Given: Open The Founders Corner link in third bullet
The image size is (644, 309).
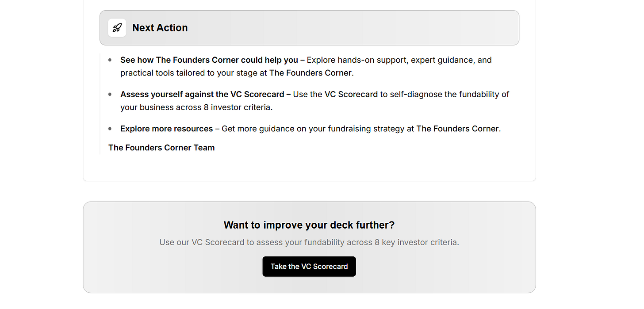Looking at the screenshot, I should coord(457,129).
